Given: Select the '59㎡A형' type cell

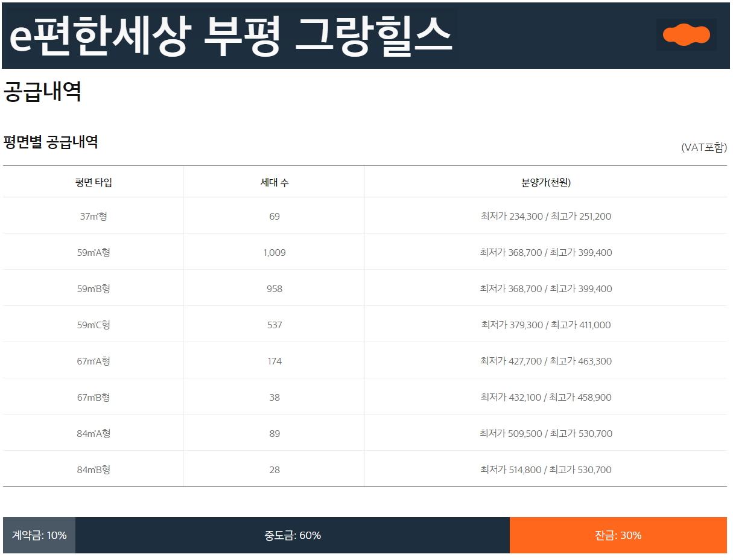Looking at the screenshot, I should [94, 252].
